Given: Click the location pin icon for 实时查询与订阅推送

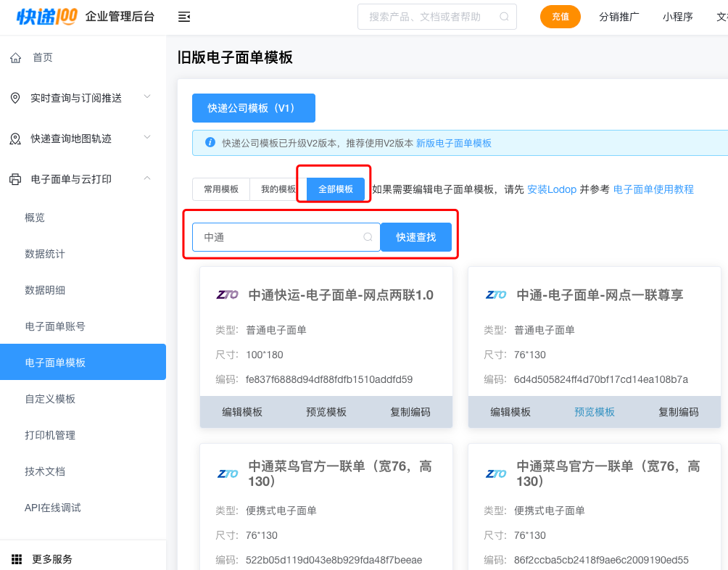Looking at the screenshot, I should pos(15,98).
